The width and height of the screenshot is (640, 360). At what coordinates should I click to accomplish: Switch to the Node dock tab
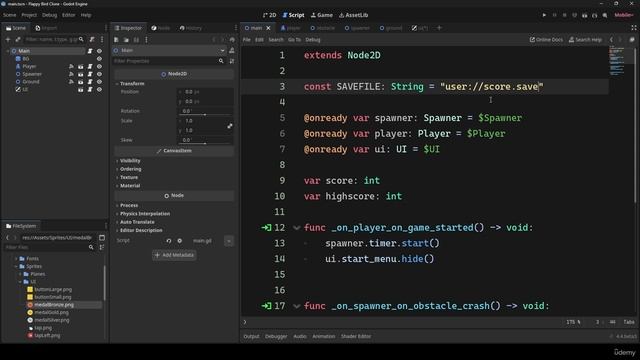pyautogui.click(x=160, y=28)
